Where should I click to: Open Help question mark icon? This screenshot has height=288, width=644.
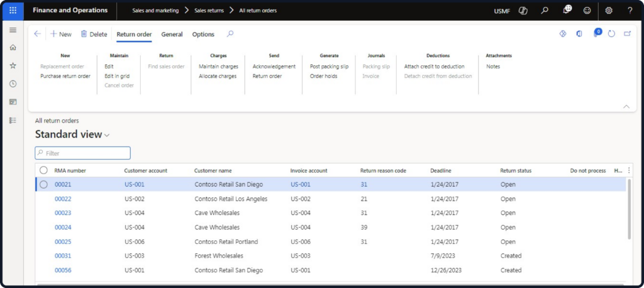[630, 11]
